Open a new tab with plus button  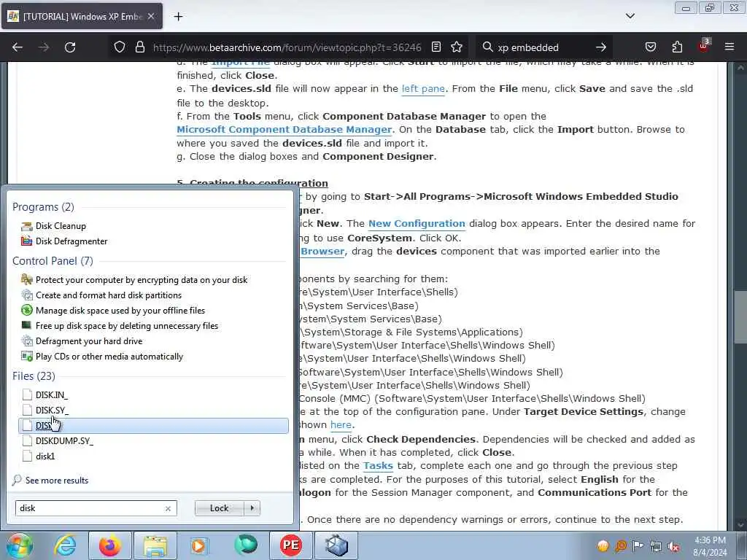pyautogui.click(x=178, y=17)
